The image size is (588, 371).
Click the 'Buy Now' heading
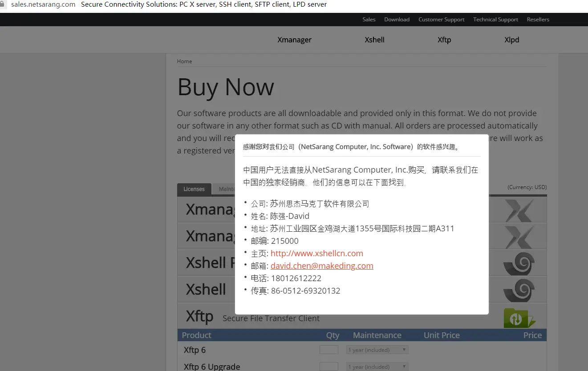(226, 87)
